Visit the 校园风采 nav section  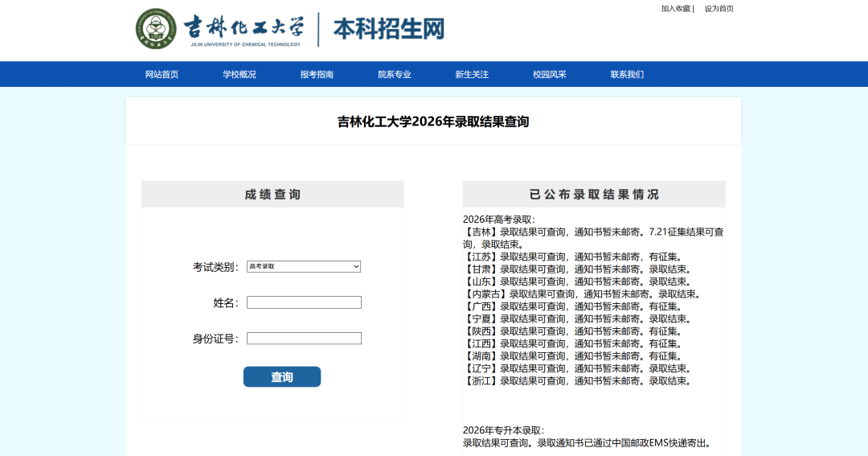(549, 74)
